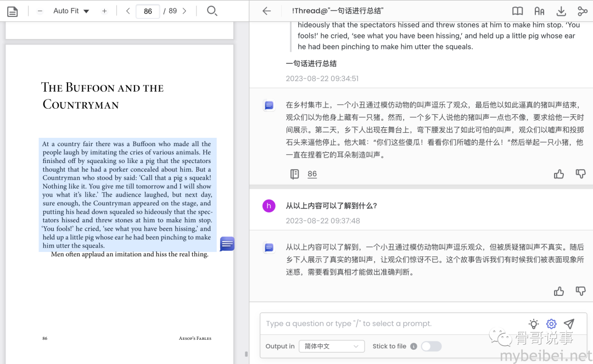Click the question input field
This screenshot has height=364, width=593.
pos(393,323)
